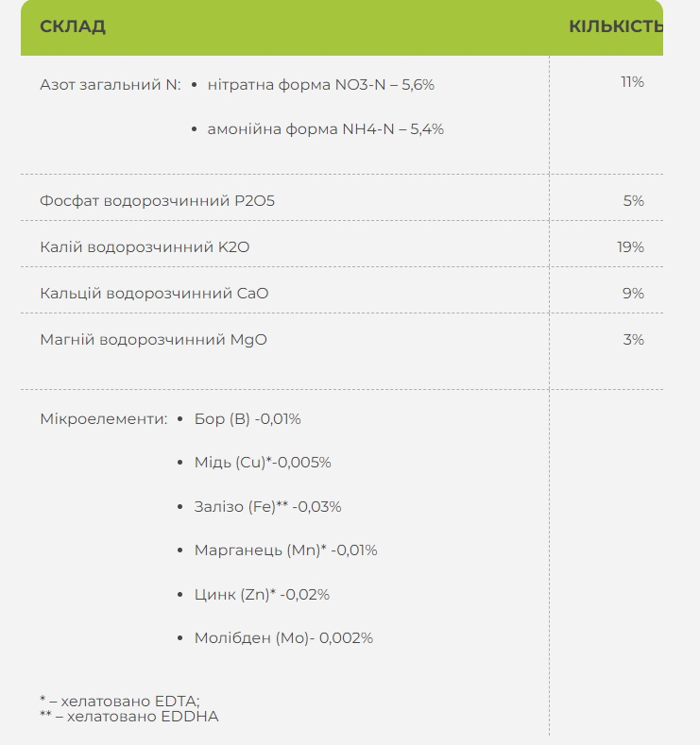Select the 11% nitrogen quantity value

pyautogui.click(x=632, y=82)
